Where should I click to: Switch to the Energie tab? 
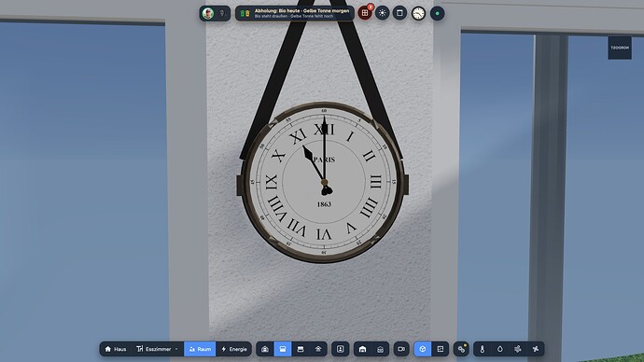[x=233, y=349]
